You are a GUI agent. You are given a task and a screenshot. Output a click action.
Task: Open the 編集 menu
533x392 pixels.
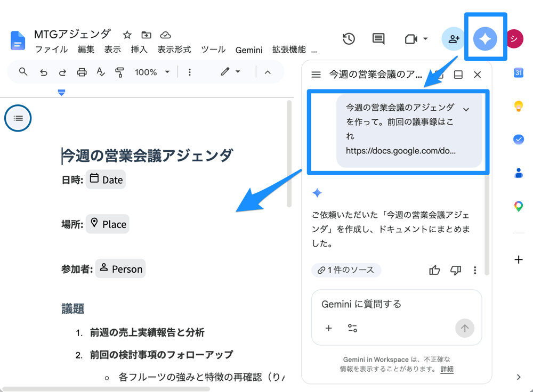[86, 50]
